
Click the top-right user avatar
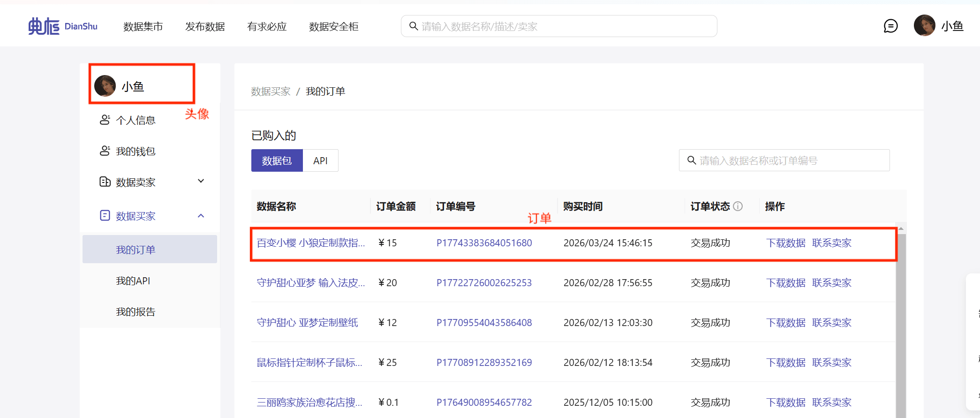pos(924,25)
